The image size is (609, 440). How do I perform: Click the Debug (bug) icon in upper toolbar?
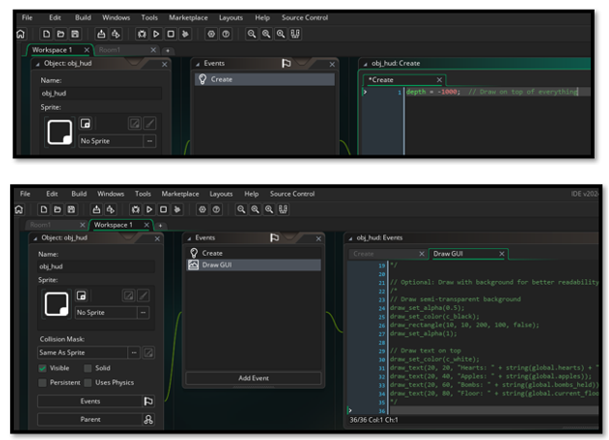coord(144,33)
